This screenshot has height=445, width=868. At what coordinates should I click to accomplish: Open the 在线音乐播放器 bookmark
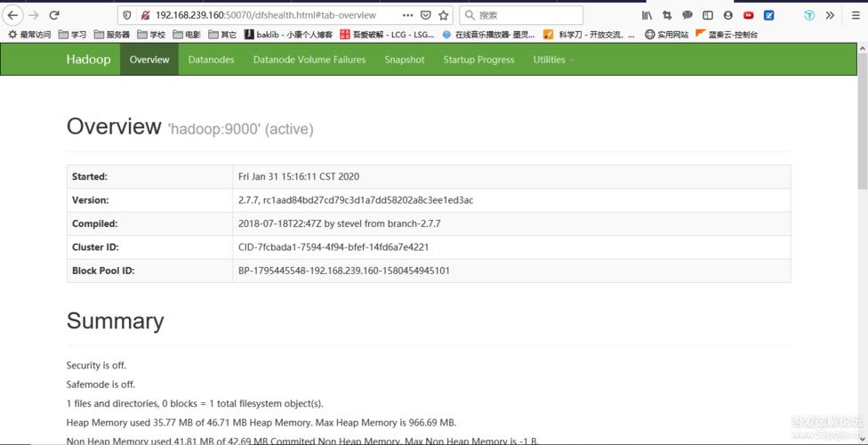[489, 35]
